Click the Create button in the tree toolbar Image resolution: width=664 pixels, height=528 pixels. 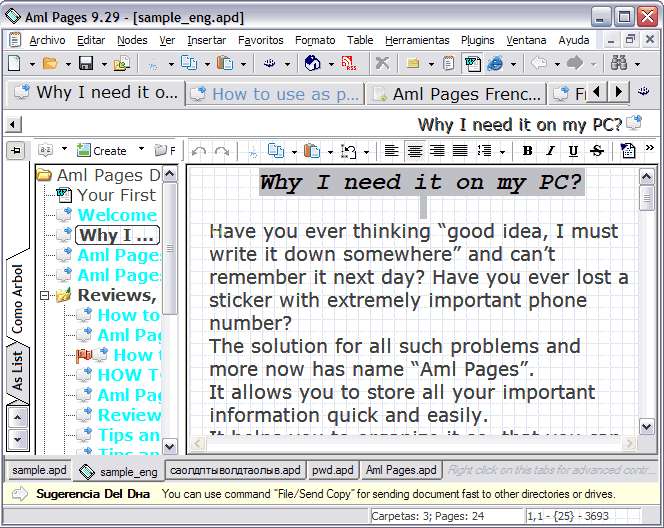coord(102,150)
